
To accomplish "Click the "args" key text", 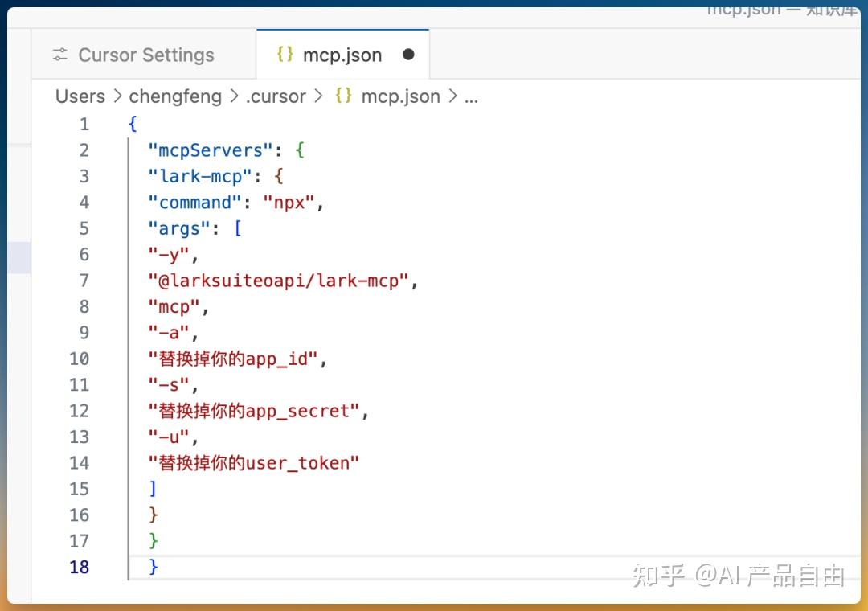I will 178,228.
